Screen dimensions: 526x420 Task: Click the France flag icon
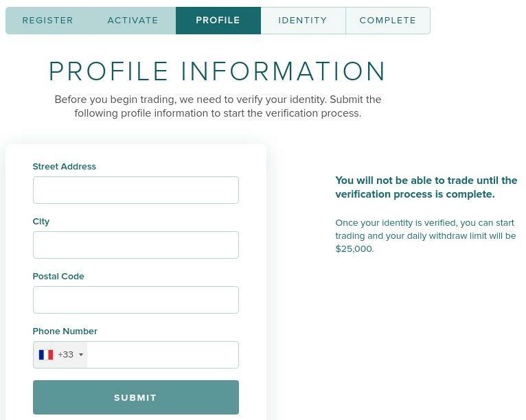pos(46,355)
